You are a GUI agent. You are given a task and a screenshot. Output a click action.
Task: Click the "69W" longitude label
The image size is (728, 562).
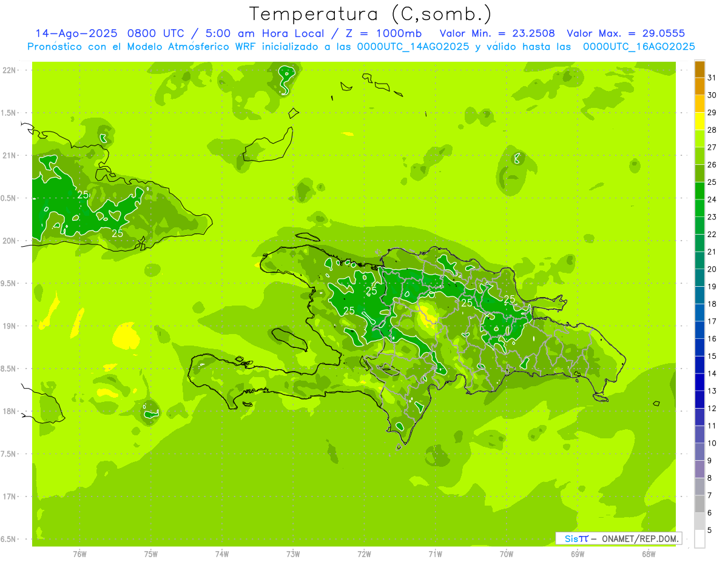pyautogui.click(x=578, y=554)
